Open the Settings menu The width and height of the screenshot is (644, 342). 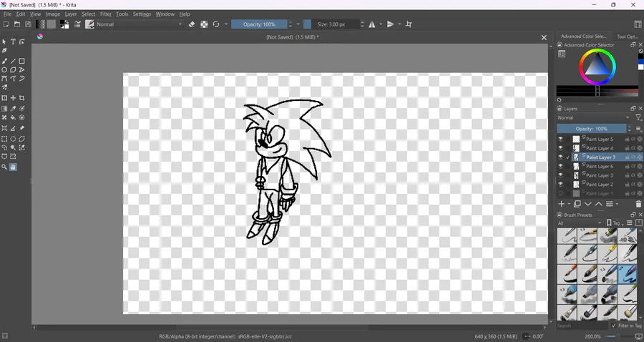click(142, 14)
